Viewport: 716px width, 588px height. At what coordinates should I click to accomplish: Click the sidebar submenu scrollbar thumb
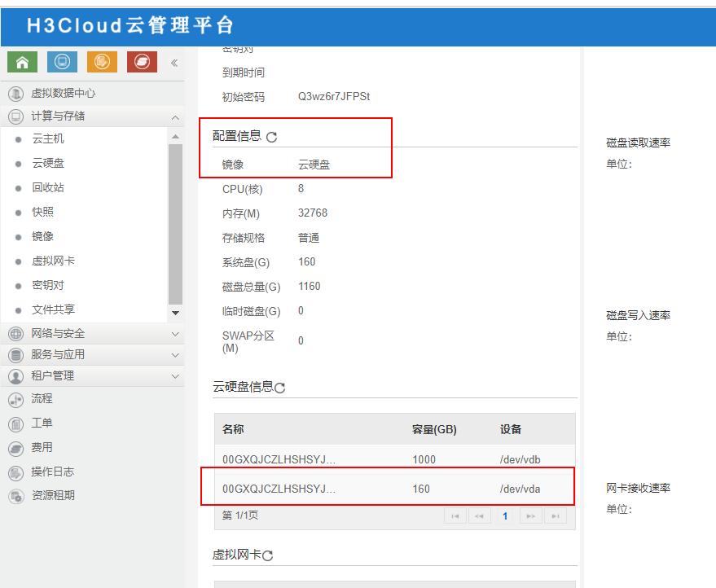tap(175, 224)
